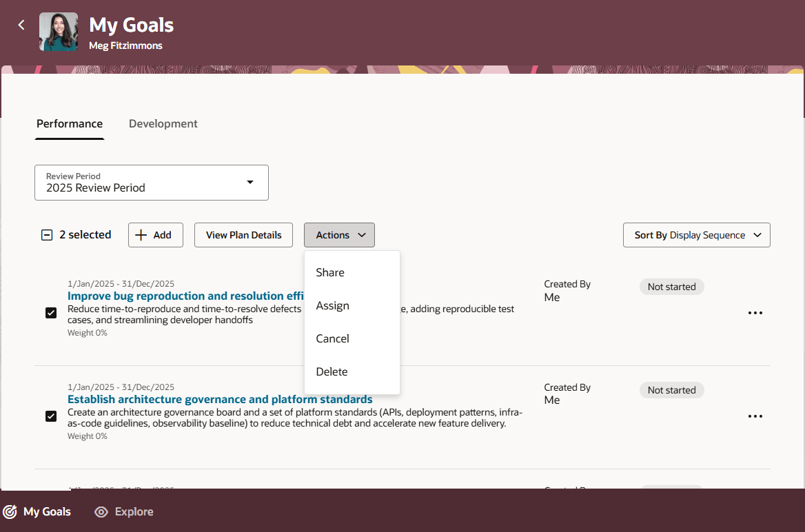Click the View Plan Details button
This screenshot has height=532, width=805.
(x=243, y=234)
